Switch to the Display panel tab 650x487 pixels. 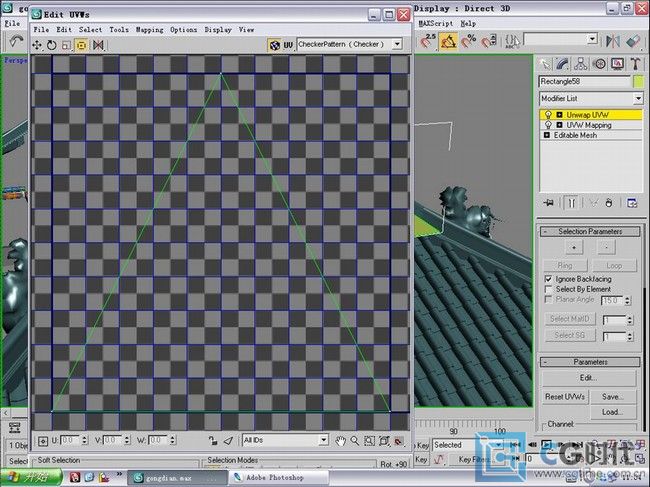(617, 64)
